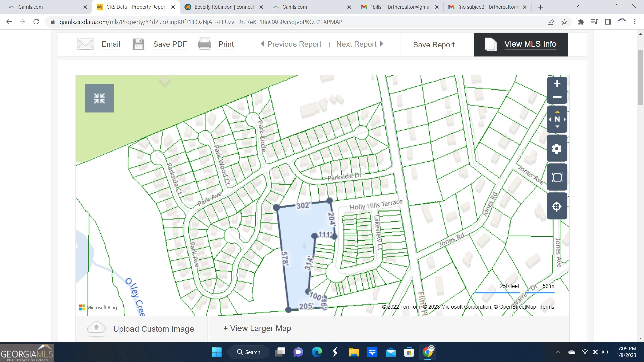Click Upload Custom Image

153,329
